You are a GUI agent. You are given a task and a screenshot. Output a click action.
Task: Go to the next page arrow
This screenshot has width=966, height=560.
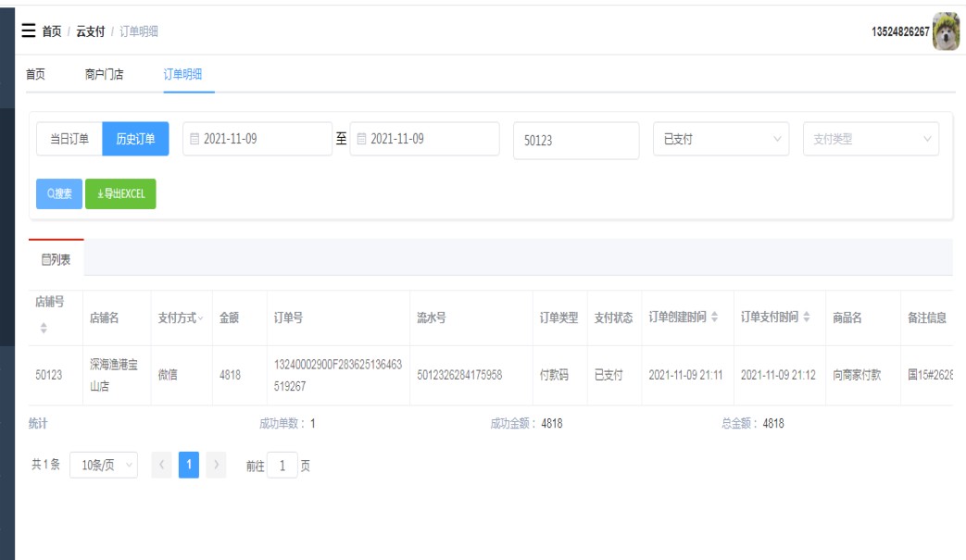[216, 466]
